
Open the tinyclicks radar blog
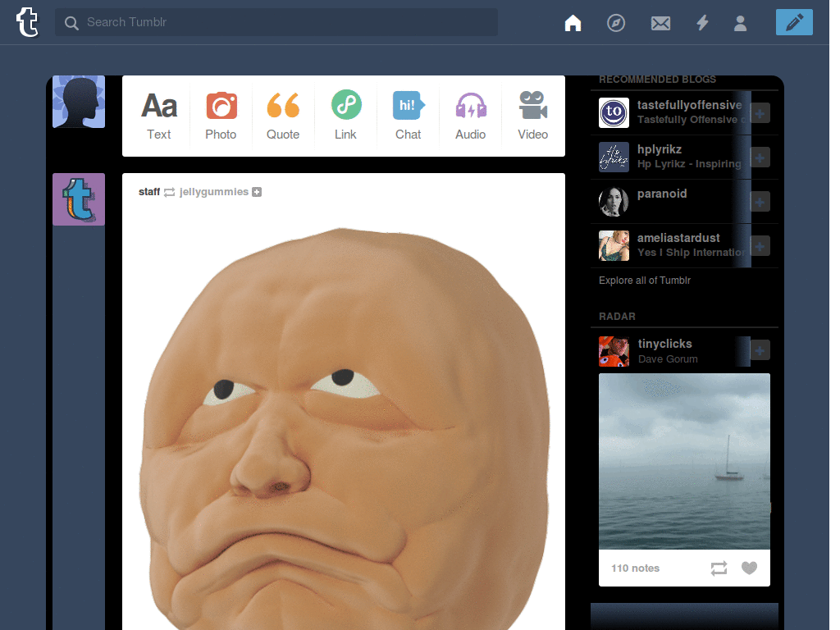click(x=664, y=344)
